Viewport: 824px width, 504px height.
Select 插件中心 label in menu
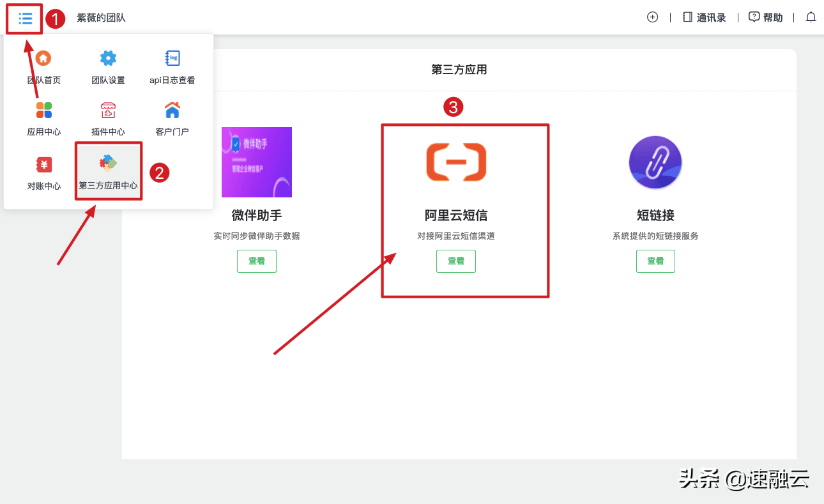pos(108,132)
